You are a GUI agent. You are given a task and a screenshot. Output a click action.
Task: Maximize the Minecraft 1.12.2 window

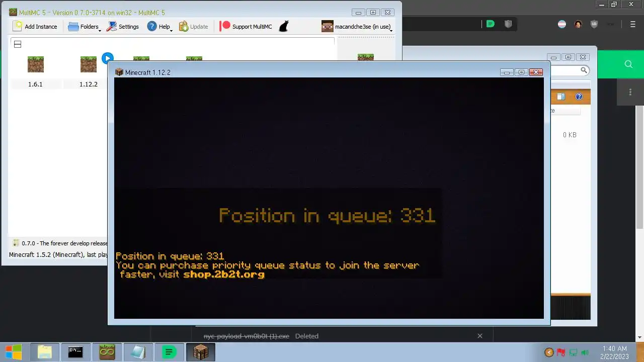click(x=521, y=72)
